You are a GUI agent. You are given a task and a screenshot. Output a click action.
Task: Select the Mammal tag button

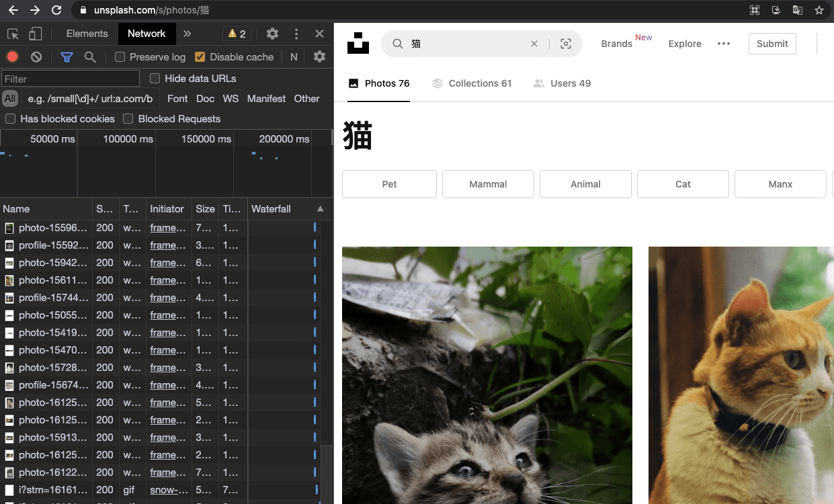point(488,184)
